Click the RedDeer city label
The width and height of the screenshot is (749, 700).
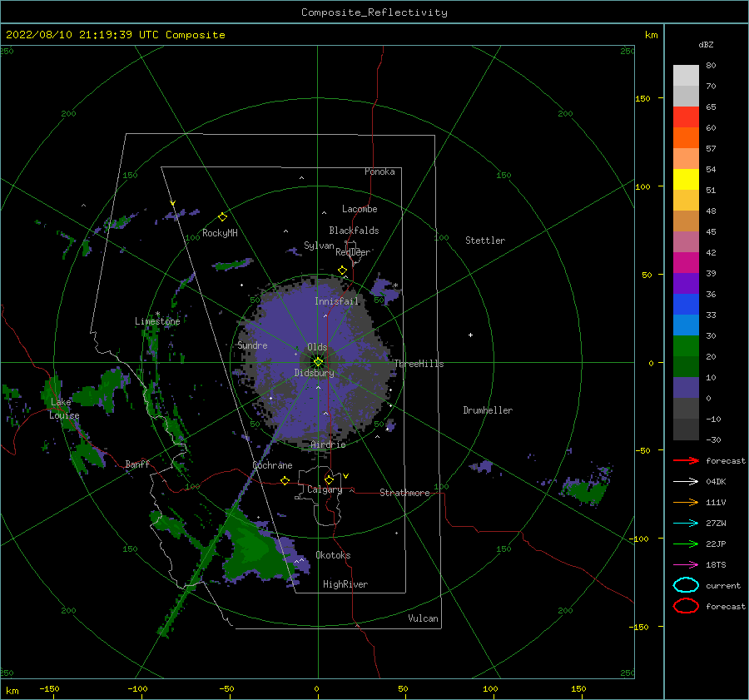(x=353, y=252)
